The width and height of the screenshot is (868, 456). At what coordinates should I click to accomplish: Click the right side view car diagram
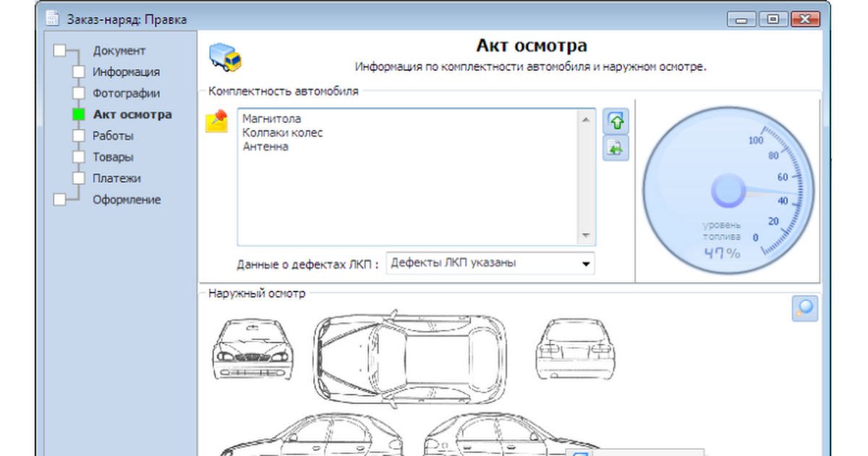(512, 435)
